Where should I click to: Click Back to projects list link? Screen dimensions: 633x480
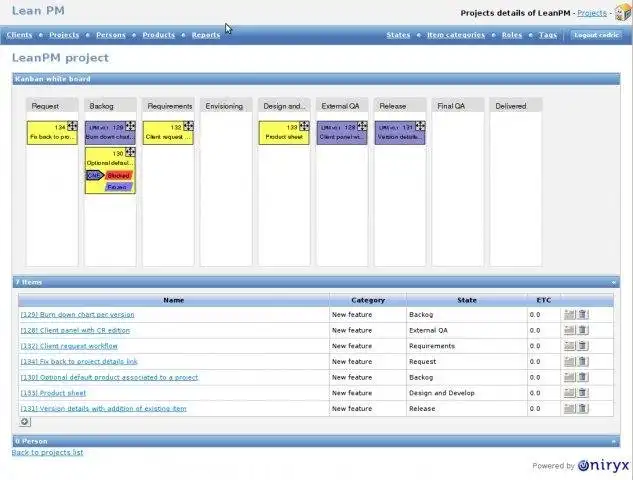click(x=47, y=453)
